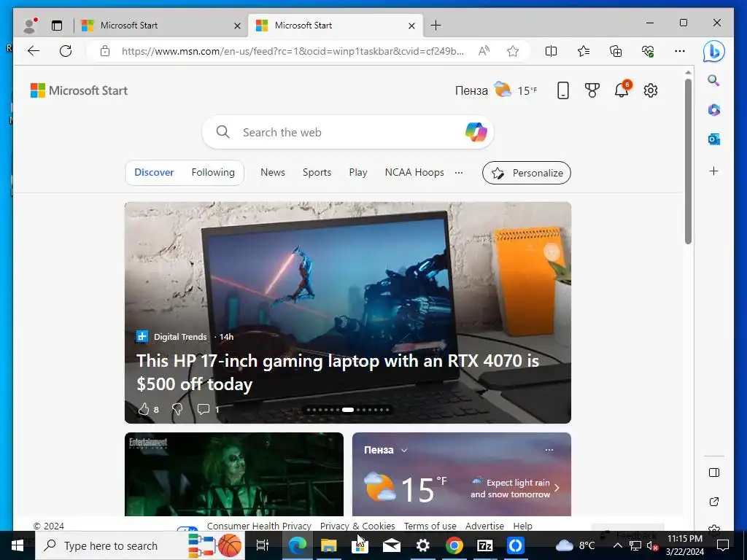Screen dimensions: 747x560
Task: Expand the Пенза location dropdown on weather card
Action: pyautogui.click(x=404, y=450)
